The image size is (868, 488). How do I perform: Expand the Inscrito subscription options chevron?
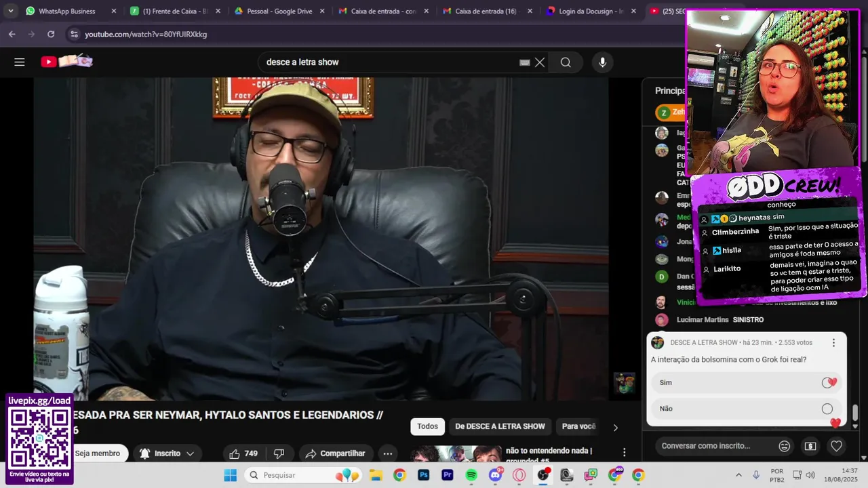191,453
